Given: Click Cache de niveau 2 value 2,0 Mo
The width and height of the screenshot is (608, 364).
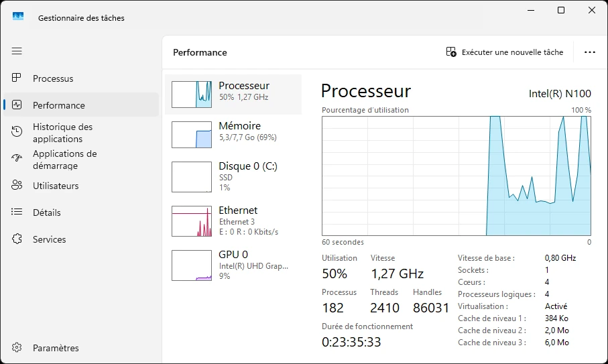Looking at the screenshot, I should 557,330.
